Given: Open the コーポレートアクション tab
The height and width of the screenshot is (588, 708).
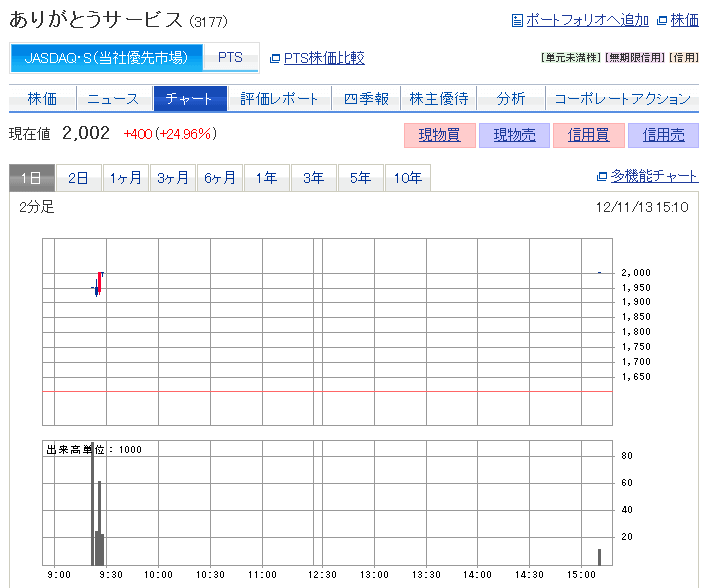Looking at the screenshot, I should point(621,99).
